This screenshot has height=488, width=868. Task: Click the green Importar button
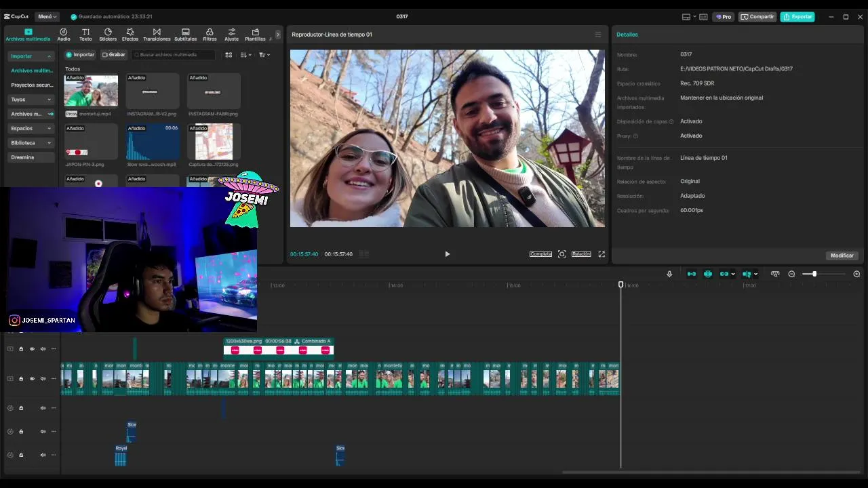80,55
